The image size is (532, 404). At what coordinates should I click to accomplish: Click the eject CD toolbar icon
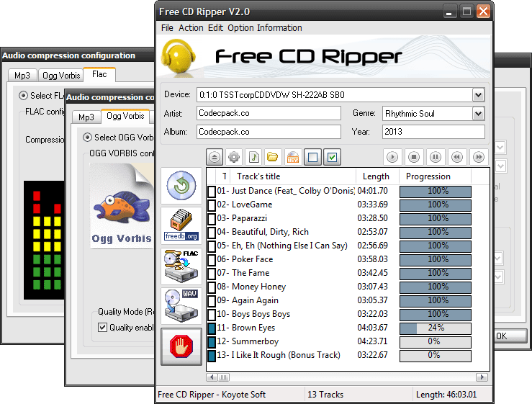coord(215,157)
